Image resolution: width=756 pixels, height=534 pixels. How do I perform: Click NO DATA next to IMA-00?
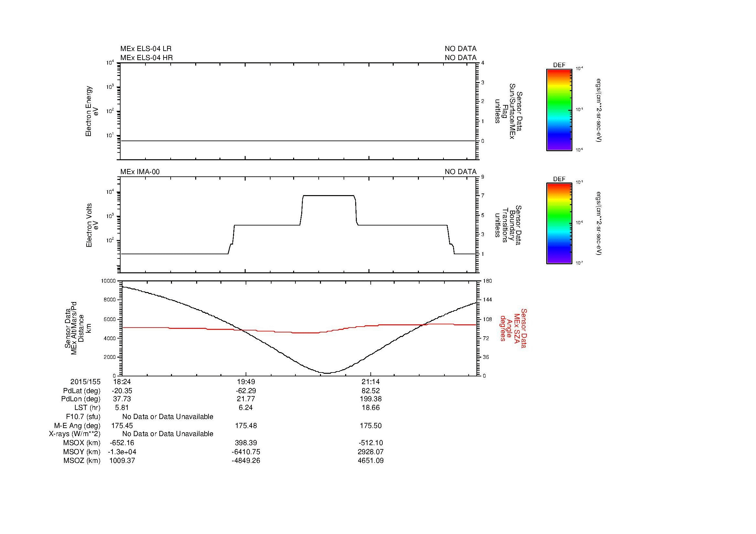click(x=460, y=172)
